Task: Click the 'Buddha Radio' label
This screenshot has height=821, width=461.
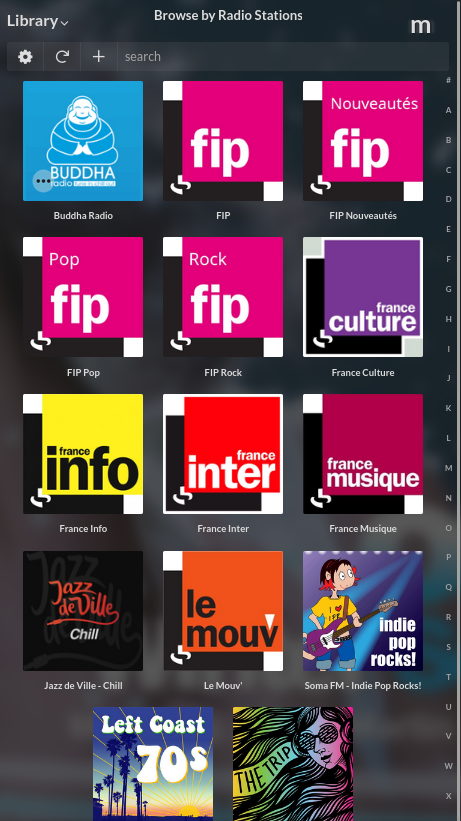Action: tap(83, 216)
